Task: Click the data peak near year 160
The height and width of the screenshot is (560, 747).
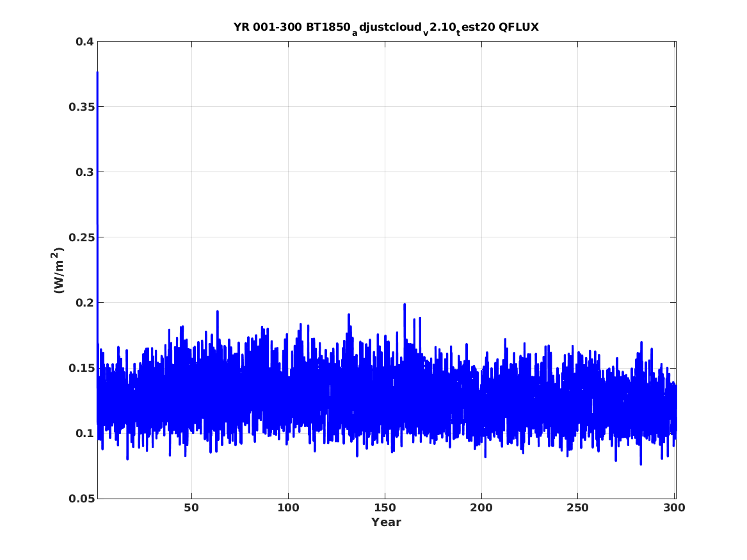Action: click(405, 304)
